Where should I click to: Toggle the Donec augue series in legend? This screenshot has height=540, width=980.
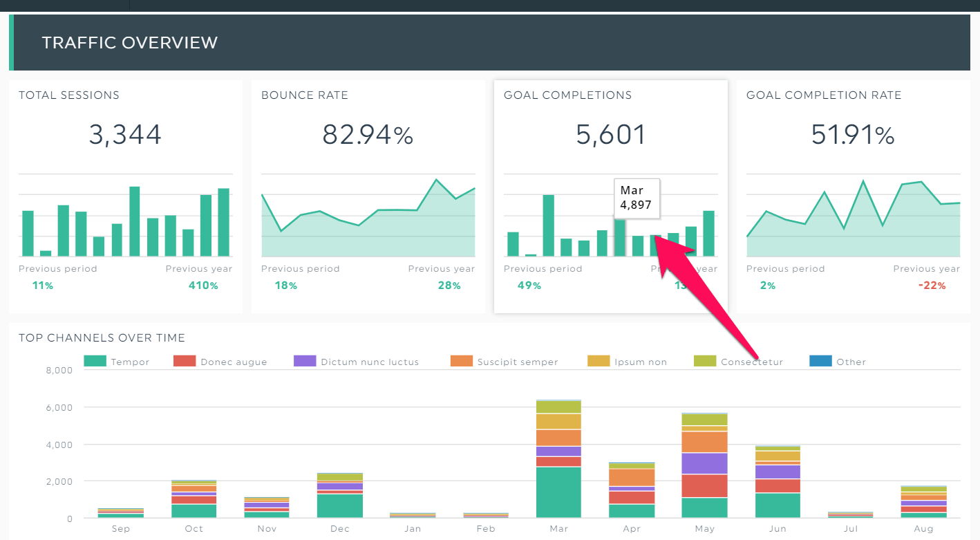tap(234, 362)
